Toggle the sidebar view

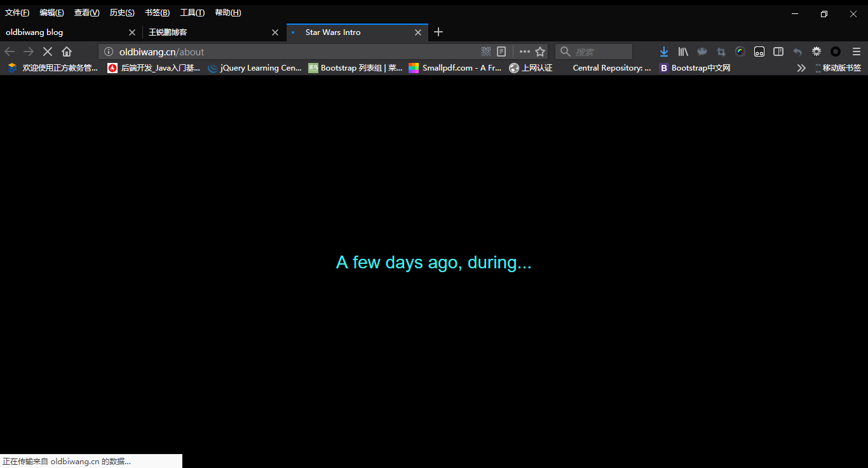(x=778, y=52)
